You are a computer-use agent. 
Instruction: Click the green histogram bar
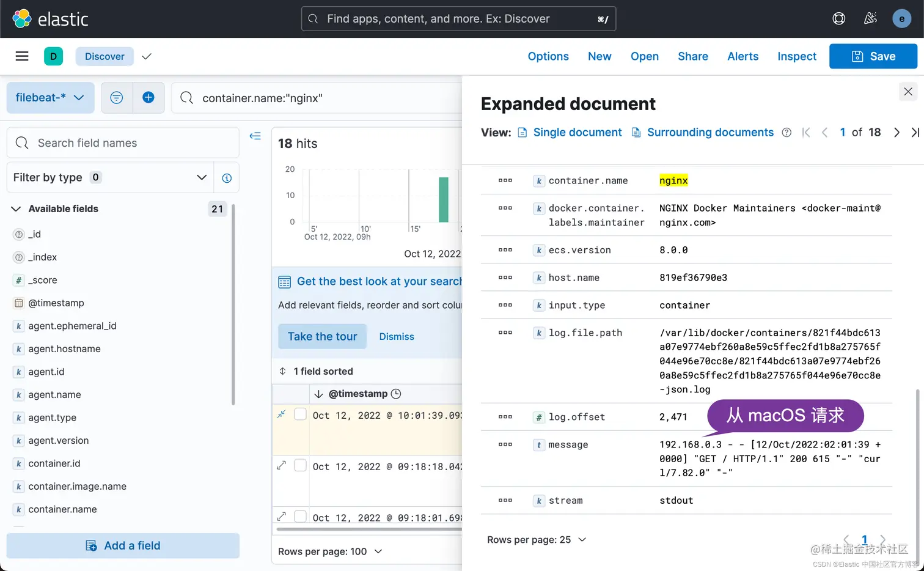[x=444, y=200]
